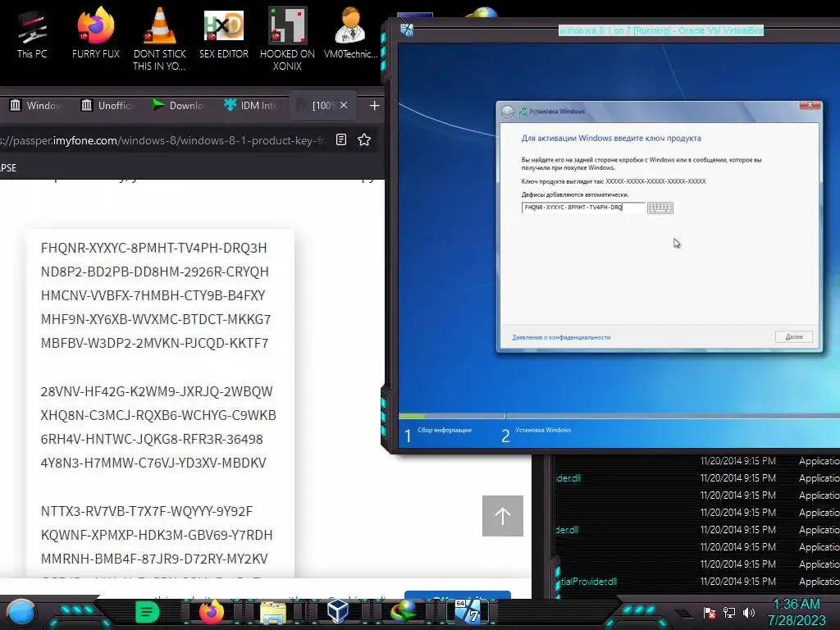Viewport: 840px width, 630px height.
Task: Click key ND8P2-BD2PB-DD8HM-2926R-CRYQH
Action: 155,272
